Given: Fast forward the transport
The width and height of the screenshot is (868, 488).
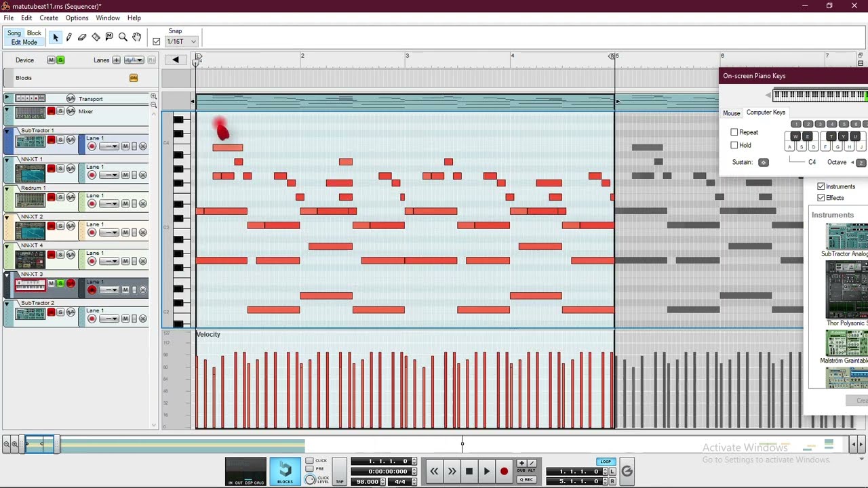Looking at the screenshot, I should (452, 471).
